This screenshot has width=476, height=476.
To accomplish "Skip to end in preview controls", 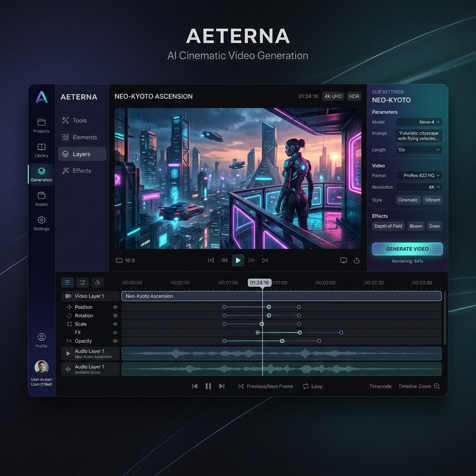I will (265, 260).
